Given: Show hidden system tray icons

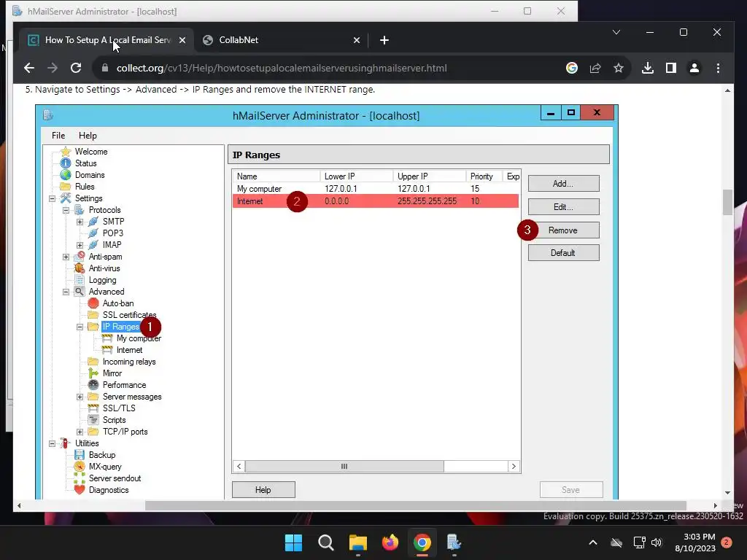Looking at the screenshot, I should click(x=593, y=542).
